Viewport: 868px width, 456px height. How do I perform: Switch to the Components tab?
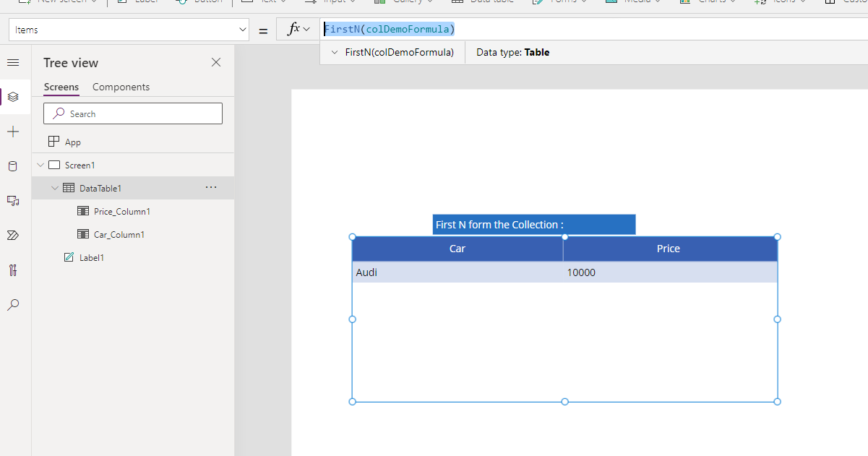point(121,87)
